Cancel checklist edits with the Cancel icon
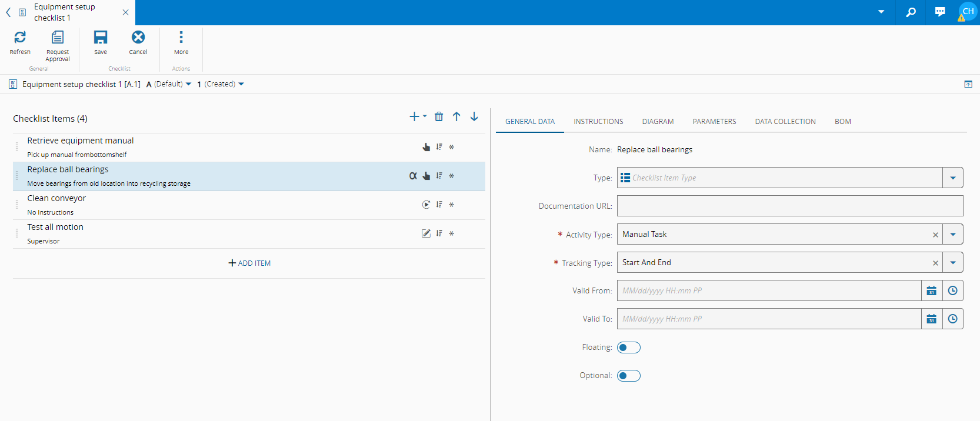This screenshot has width=980, height=421. pyautogui.click(x=138, y=38)
